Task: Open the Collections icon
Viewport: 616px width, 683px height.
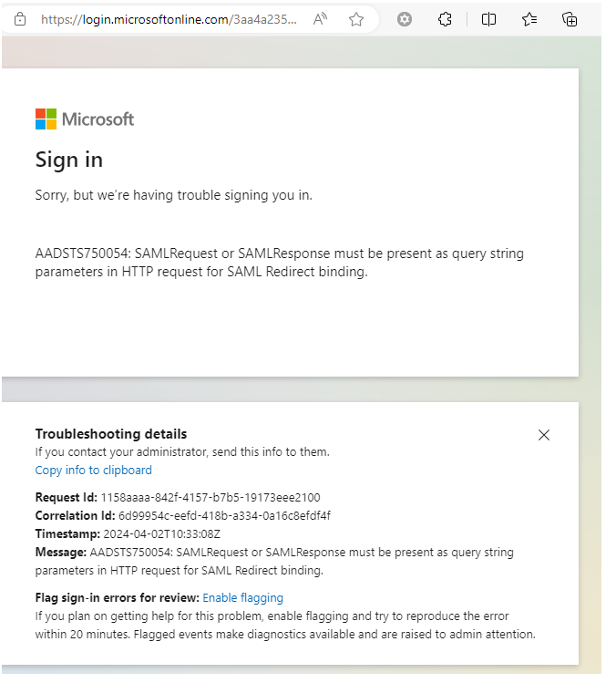Action: [x=570, y=19]
